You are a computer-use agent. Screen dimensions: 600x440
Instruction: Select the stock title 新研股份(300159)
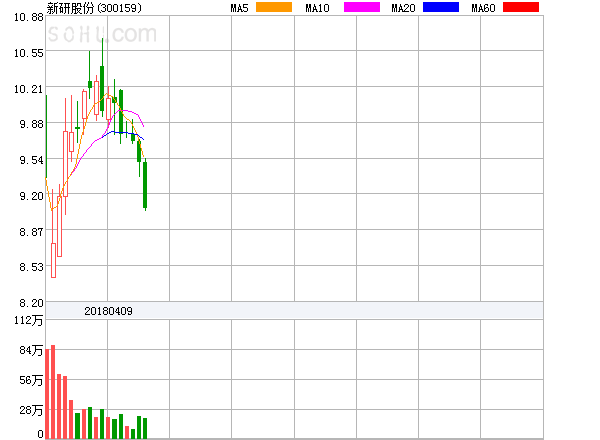[x=94, y=8]
